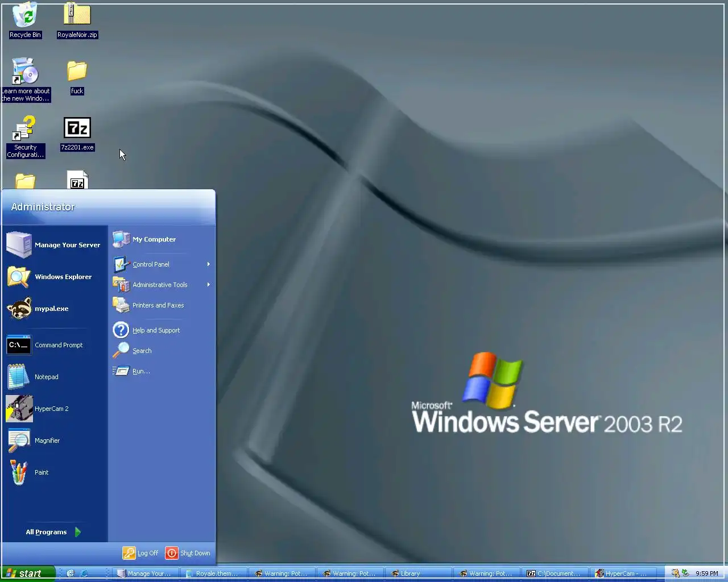Image resolution: width=728 pixels, height=582 pixels.
Task: Open mypal.exe raccoon icon in Start menu
Action: click(55, 309)
